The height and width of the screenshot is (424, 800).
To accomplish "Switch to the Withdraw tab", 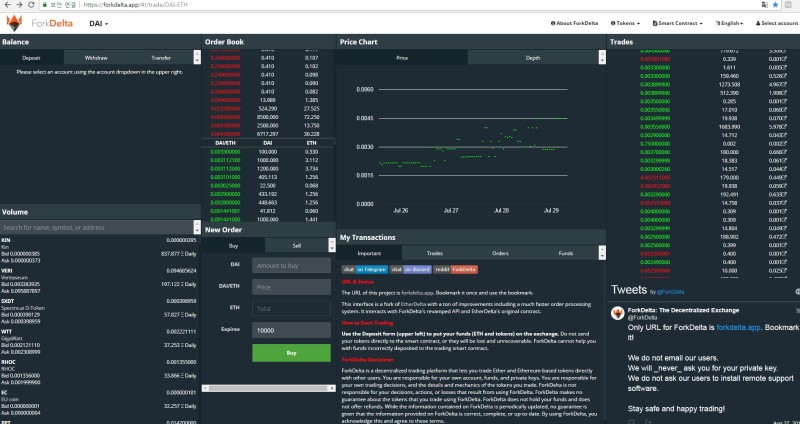I will (96, 58).
